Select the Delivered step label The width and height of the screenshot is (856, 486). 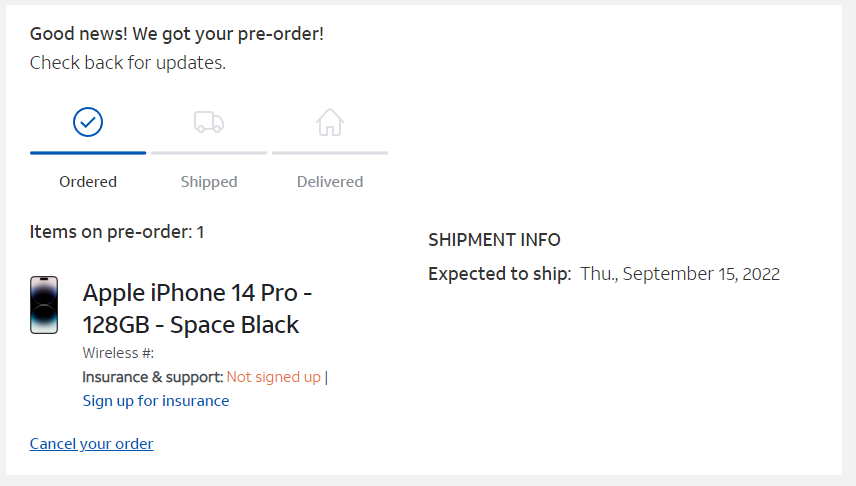point(330,182)
